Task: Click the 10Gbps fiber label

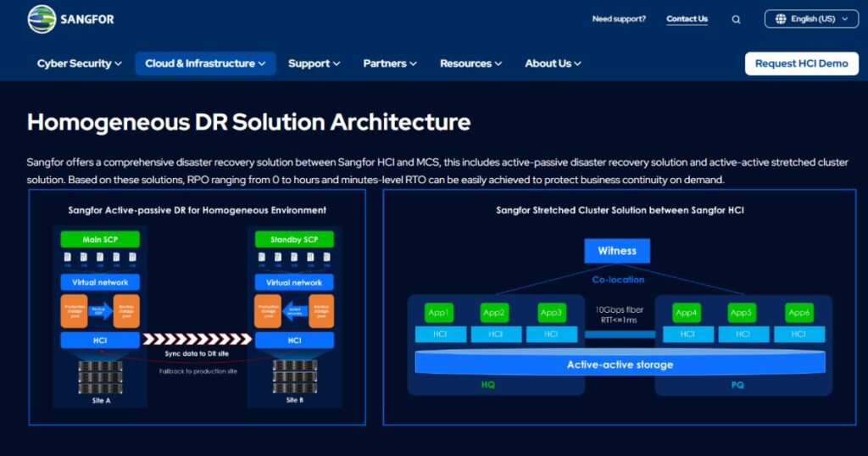Action: point(619,310)
